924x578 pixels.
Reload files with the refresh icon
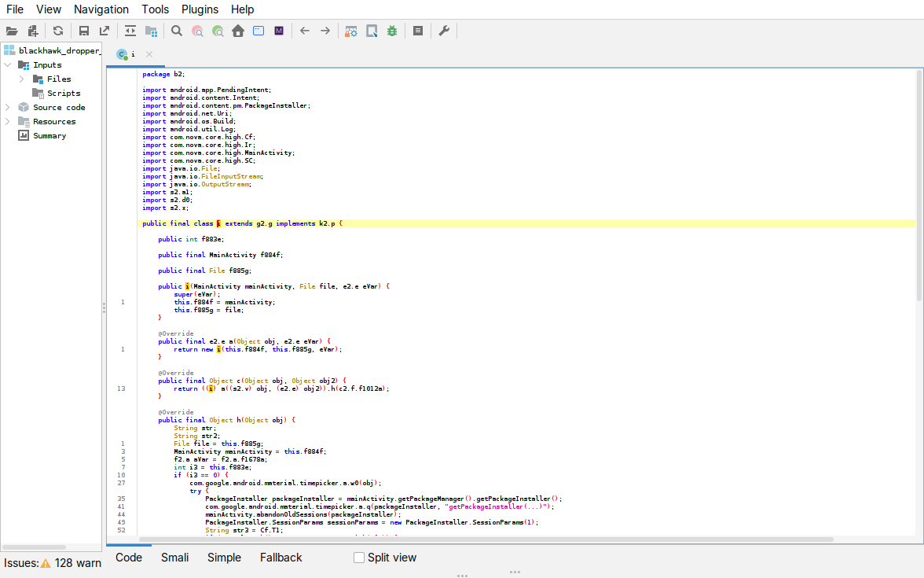(x=58, y=31)
